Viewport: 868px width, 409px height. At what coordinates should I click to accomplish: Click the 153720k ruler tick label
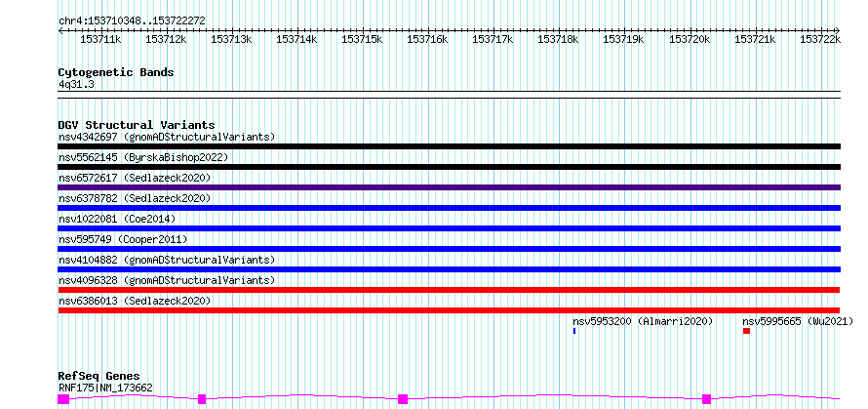(690, 39)
